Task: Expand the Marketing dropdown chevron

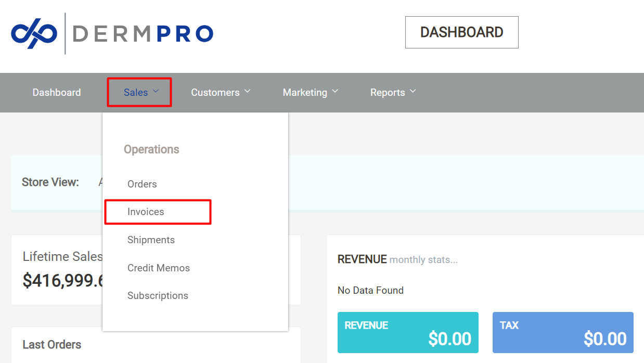Action: click(x=335, y=91)
